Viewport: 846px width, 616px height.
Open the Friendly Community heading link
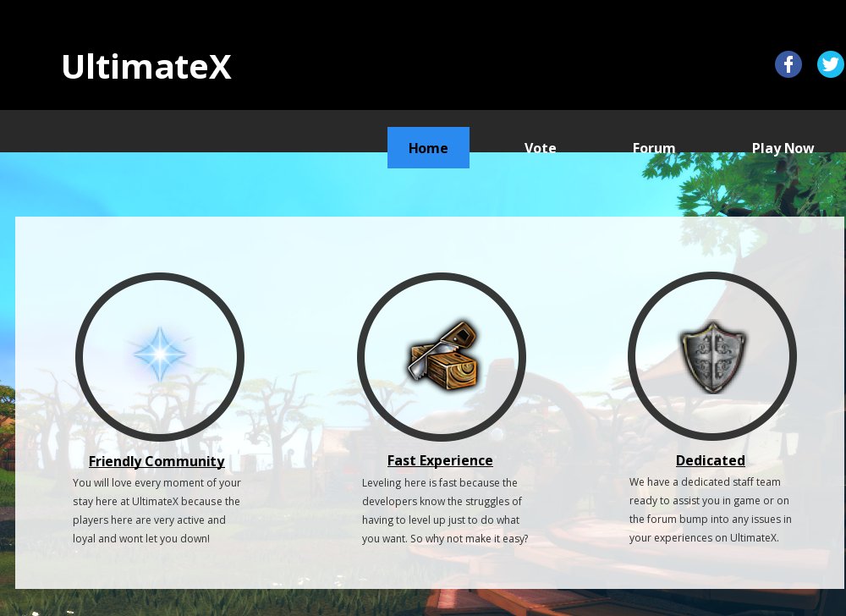point(157,461)
